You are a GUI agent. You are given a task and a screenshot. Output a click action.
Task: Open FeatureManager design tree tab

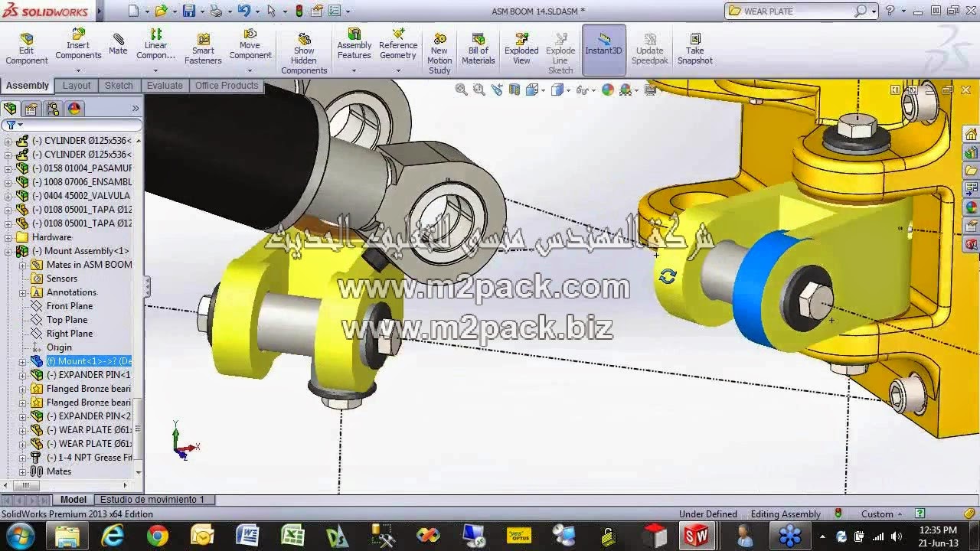10,109
